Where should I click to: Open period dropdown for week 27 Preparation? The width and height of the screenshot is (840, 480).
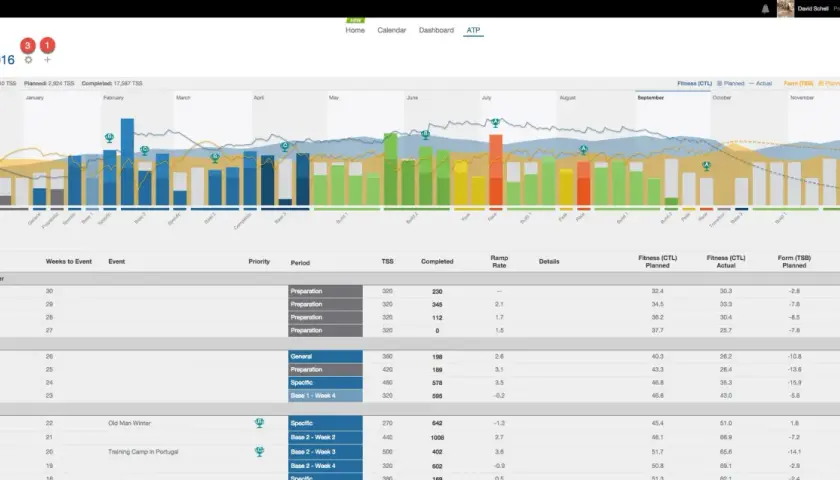click(325, 331)
